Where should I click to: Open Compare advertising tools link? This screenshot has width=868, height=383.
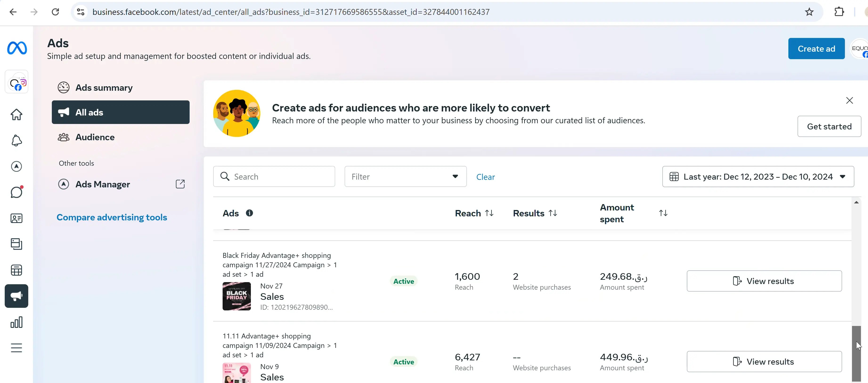click(112, 218)
